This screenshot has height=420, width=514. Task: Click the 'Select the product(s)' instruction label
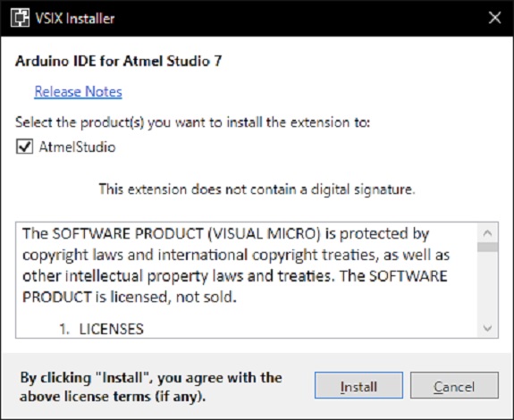point(192,122)
